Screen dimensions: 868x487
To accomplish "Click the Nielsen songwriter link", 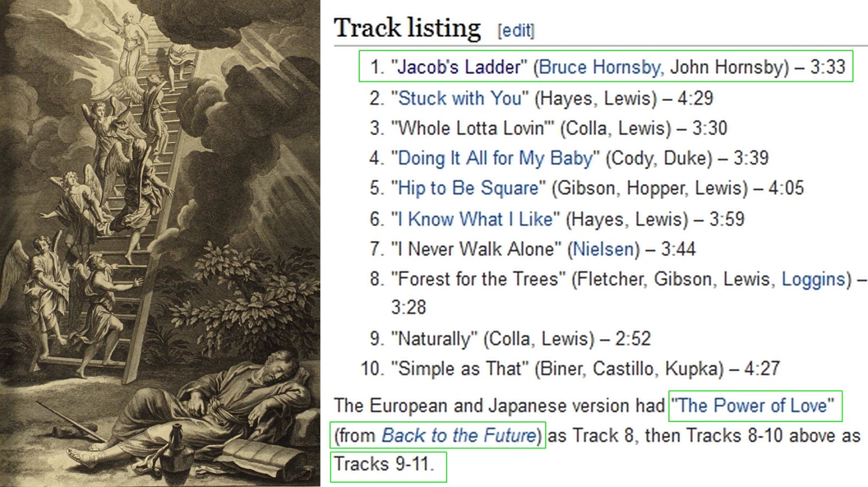I will (x=603, y=249).
